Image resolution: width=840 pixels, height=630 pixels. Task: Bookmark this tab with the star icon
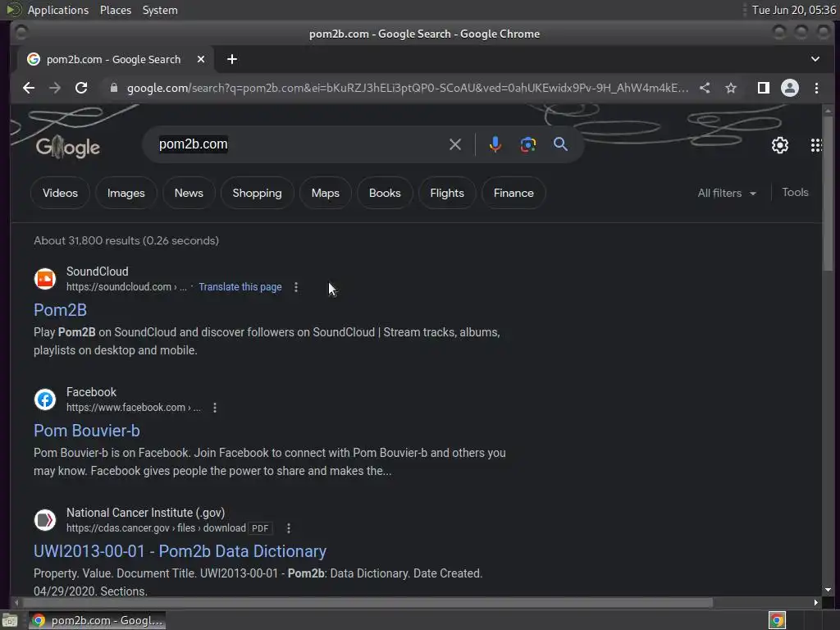[x=731, y=88]
